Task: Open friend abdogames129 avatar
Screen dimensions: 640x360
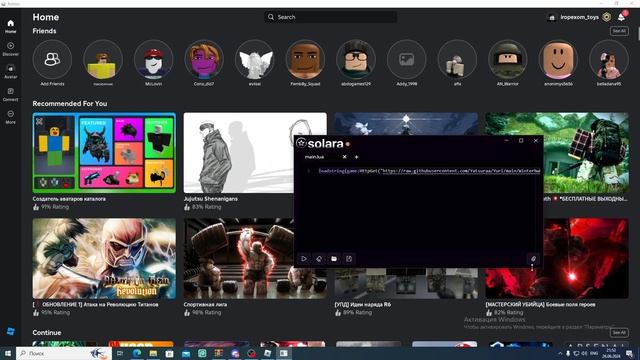Action: click(x=356, y=60)
